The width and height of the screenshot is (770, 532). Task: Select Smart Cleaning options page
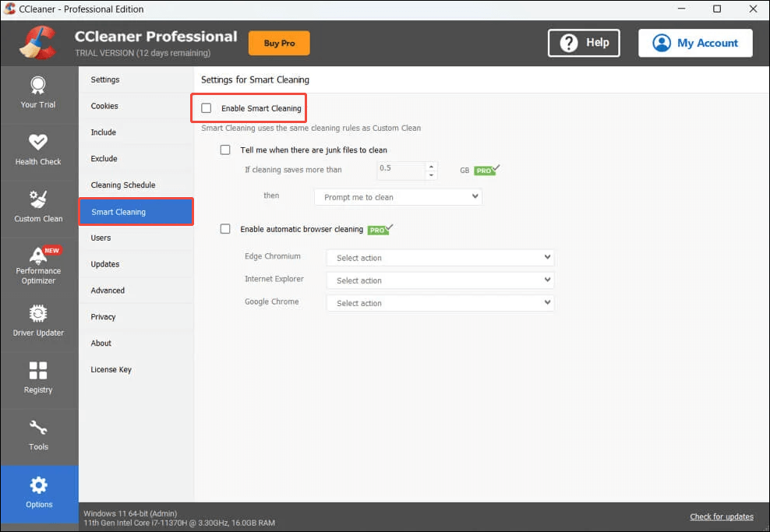136,212
